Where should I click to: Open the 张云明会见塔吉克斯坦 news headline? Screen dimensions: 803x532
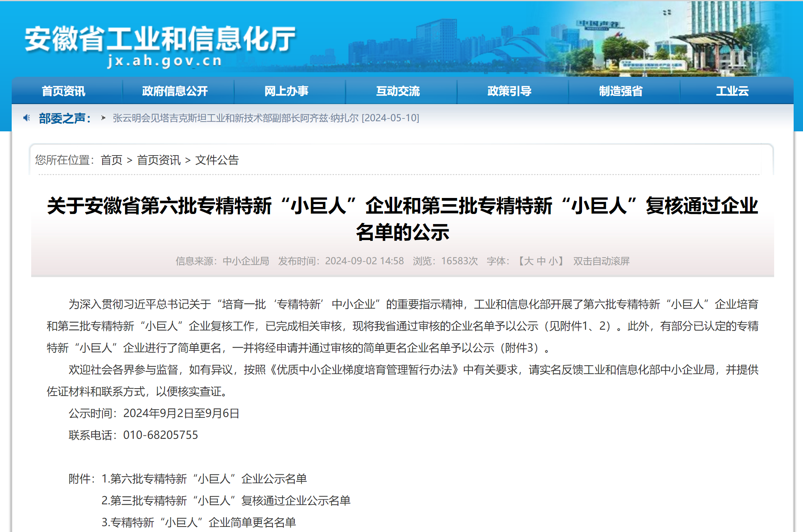point(266,118)
